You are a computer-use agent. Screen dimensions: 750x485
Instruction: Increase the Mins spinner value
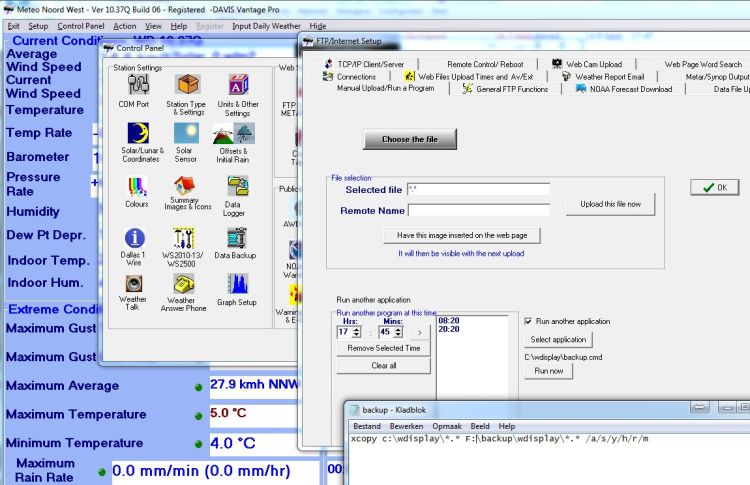(398, 329)
